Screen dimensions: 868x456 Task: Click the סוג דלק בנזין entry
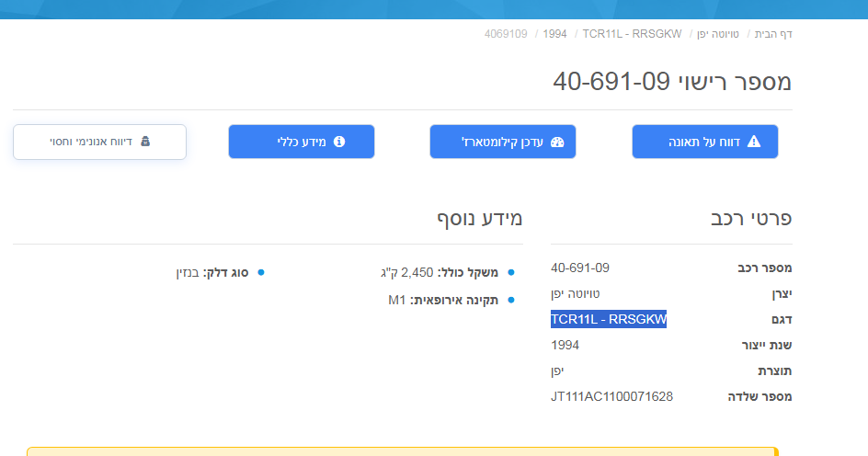(212, 273)
